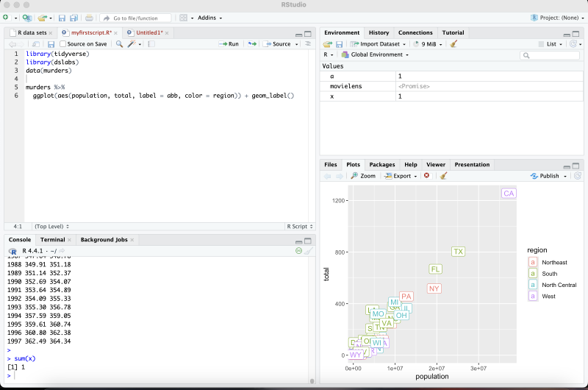Open the Connections tab

pyautogui.click(x=415, y=32)
